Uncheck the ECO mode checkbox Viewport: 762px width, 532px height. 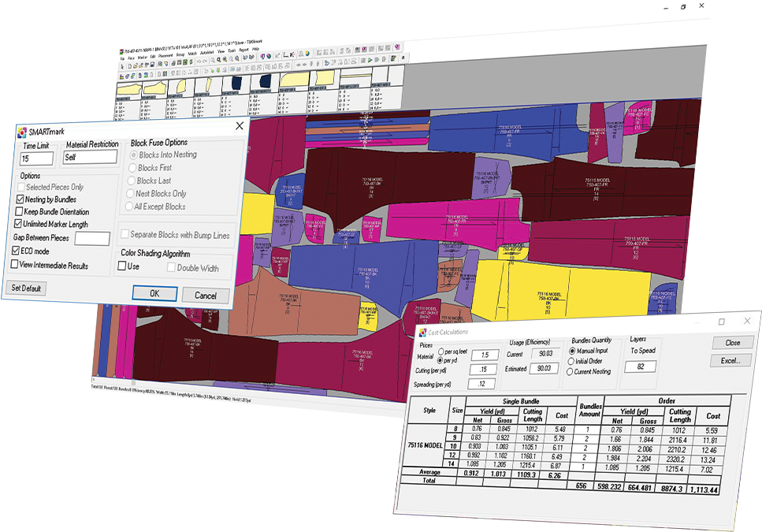click(16, 251)
